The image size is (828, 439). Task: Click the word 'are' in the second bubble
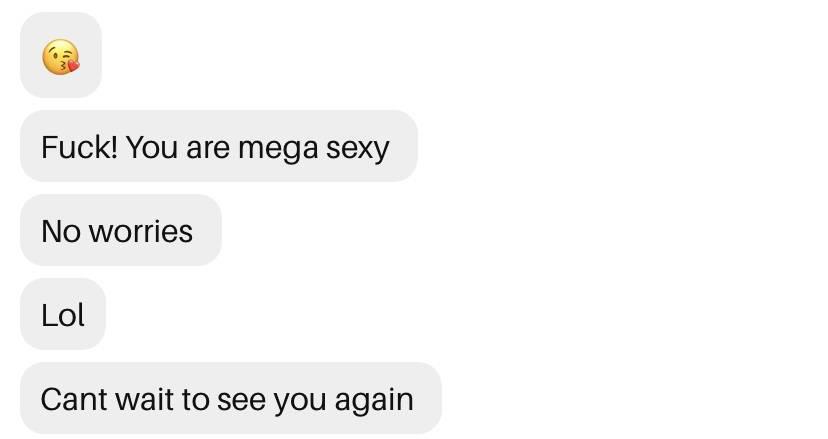209,150
